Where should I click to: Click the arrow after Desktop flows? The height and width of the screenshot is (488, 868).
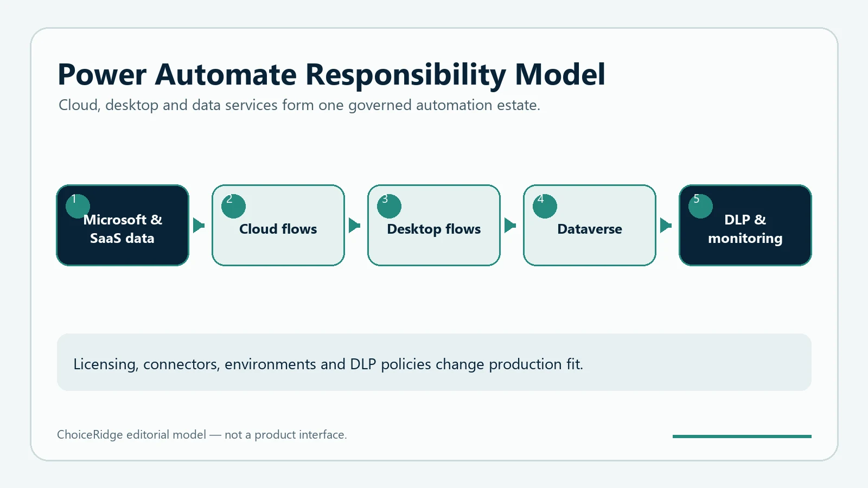tap(510, 225)
